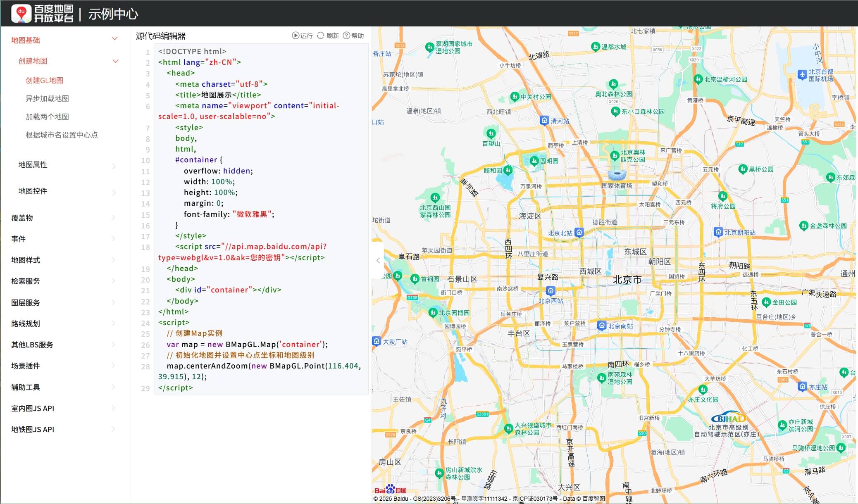This screenshot has width=858, height=504.
Task: Run the code with the 运行 button
Action: (303, 36)
